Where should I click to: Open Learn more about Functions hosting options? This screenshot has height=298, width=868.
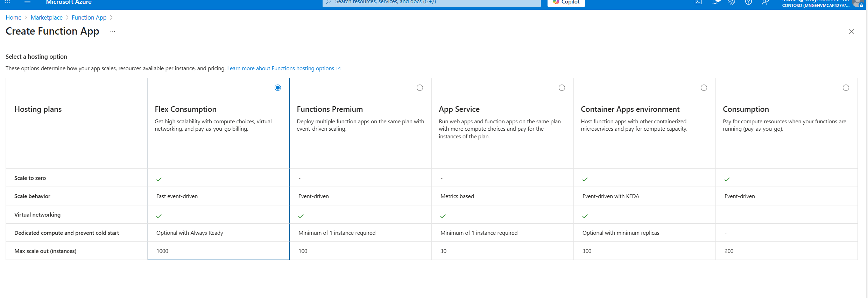pos(281,68)
